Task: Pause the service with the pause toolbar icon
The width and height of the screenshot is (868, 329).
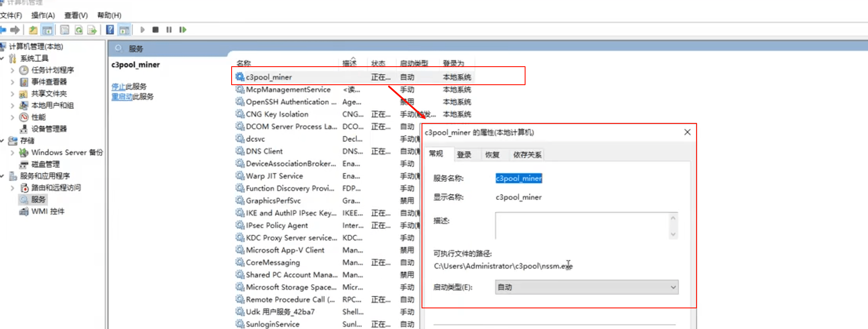Action: pos(169,30)
